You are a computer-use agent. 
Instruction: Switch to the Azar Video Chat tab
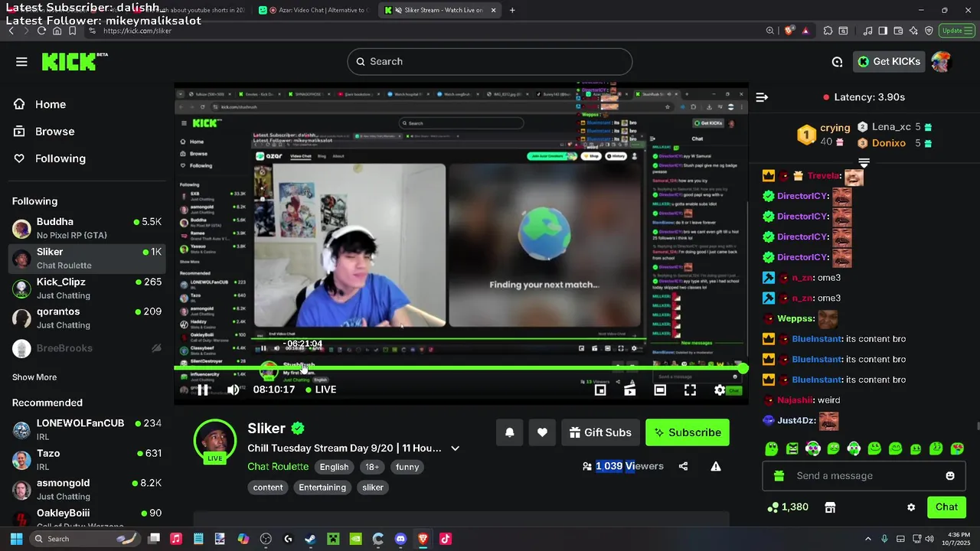coord(312,10)
